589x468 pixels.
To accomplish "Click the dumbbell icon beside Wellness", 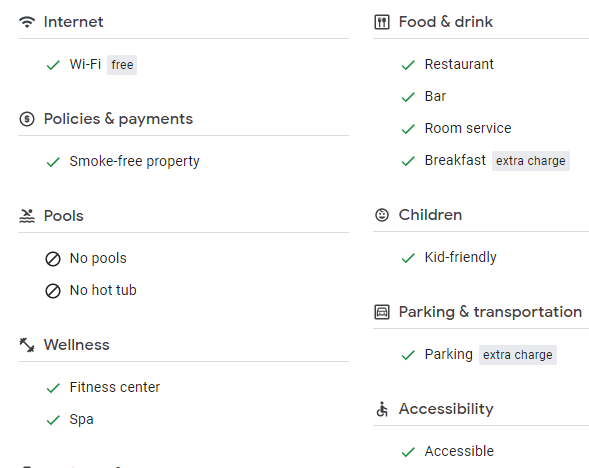I will pyautogui.click(x=27, y=345).
